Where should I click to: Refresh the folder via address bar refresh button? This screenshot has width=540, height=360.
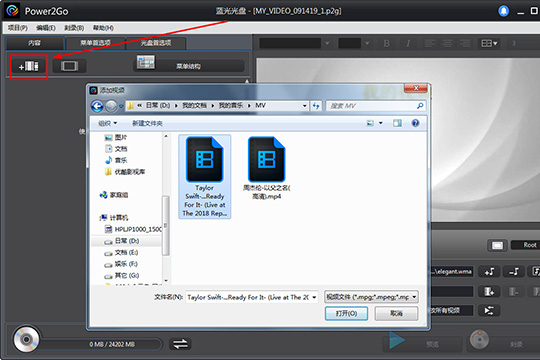tap(316, 106)
